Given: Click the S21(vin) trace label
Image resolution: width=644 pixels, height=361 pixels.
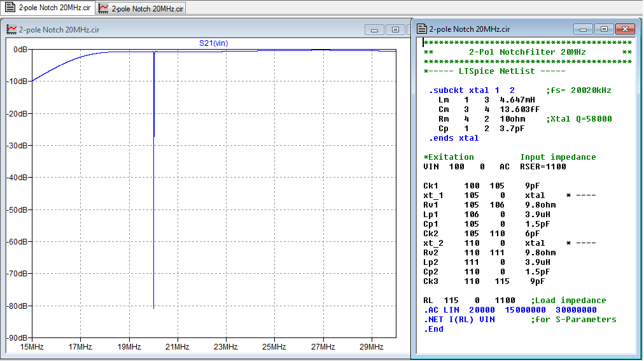Looking at the screenshot, I should [214, 43].
